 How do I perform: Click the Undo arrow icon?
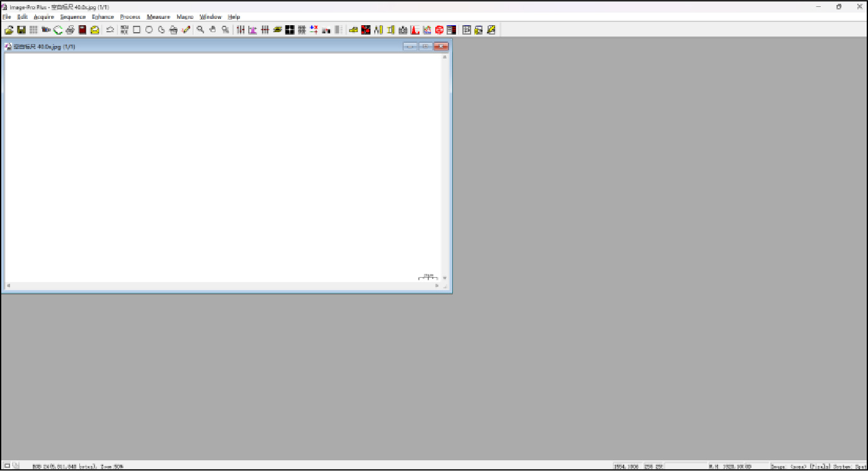pyautogui.click(x=110, y=30)
